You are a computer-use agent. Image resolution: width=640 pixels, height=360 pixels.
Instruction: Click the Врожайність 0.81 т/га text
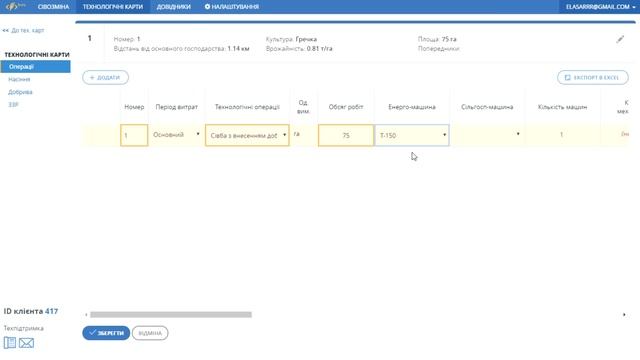[x=299, y=49]
